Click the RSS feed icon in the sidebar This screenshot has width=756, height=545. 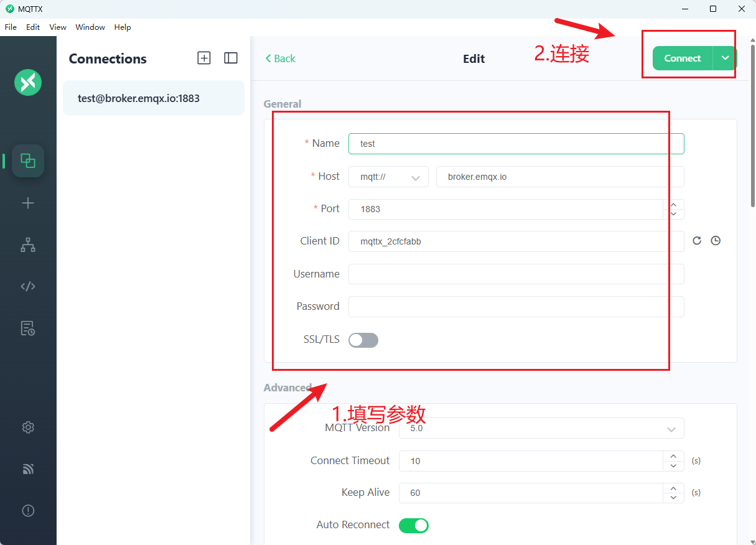tap(28, 469)
